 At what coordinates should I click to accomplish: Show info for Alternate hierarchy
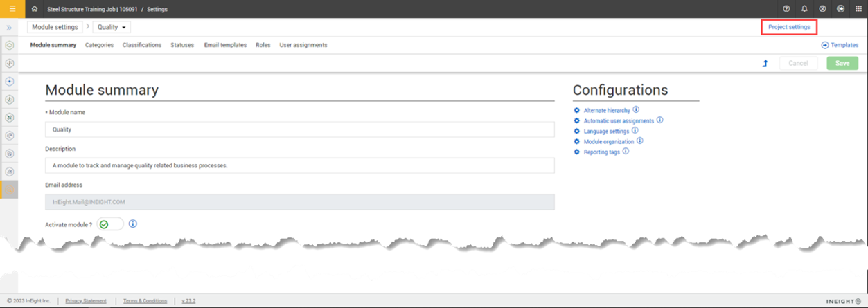pos(636,110)
